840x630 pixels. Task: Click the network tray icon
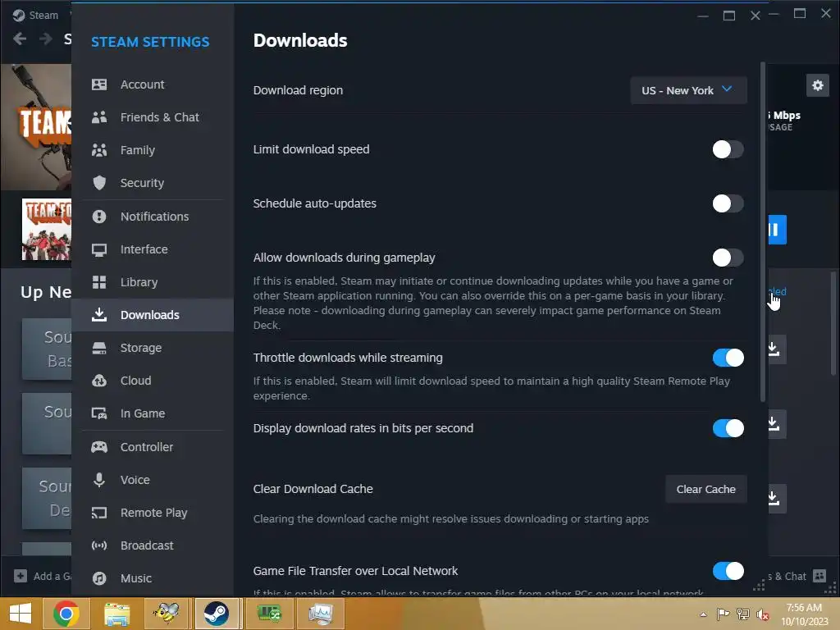pos(743,614)
